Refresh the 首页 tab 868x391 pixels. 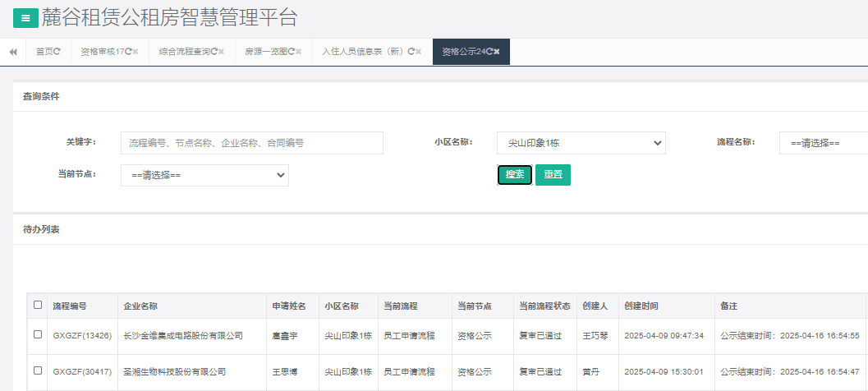[x=57, y=52]
